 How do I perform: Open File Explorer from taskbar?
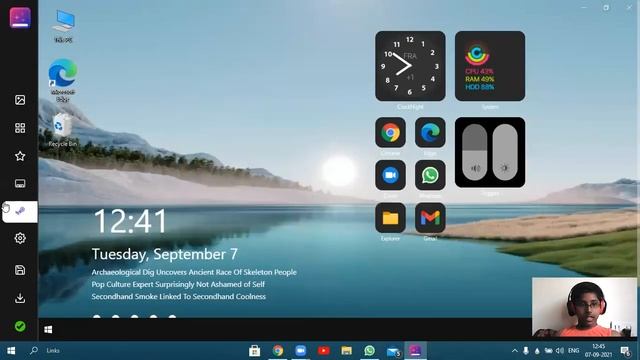347,351
